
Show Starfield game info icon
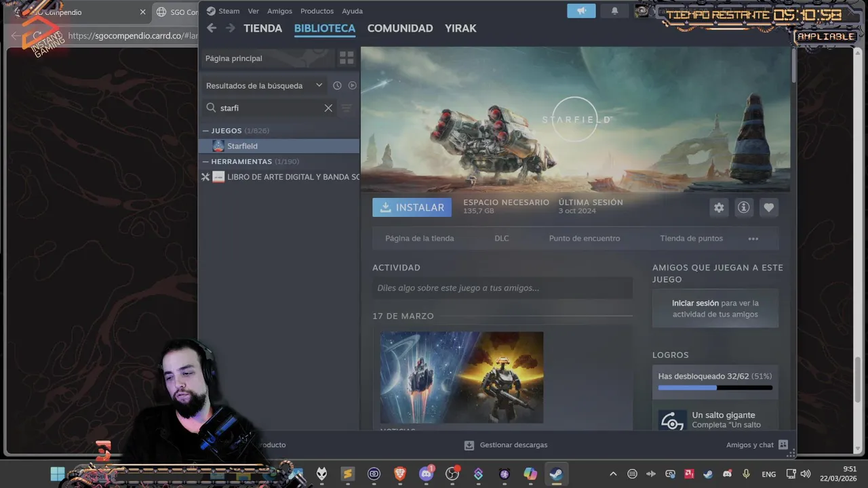point(744,207)
